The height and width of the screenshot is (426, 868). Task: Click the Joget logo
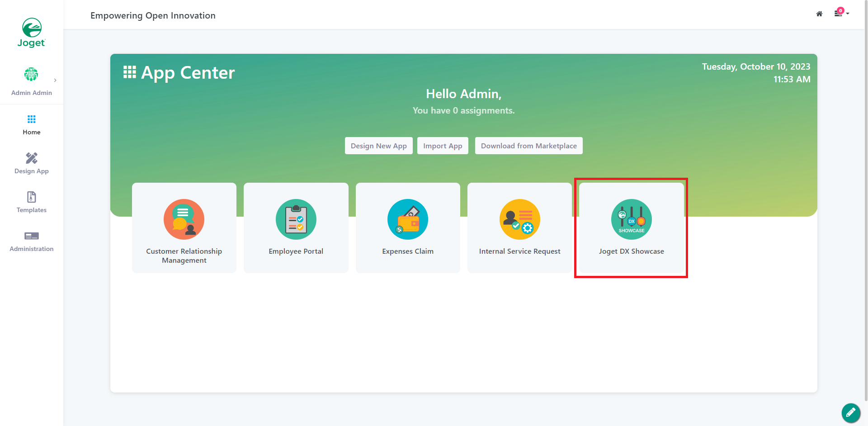pyautogui.click(x=32, y=33)
